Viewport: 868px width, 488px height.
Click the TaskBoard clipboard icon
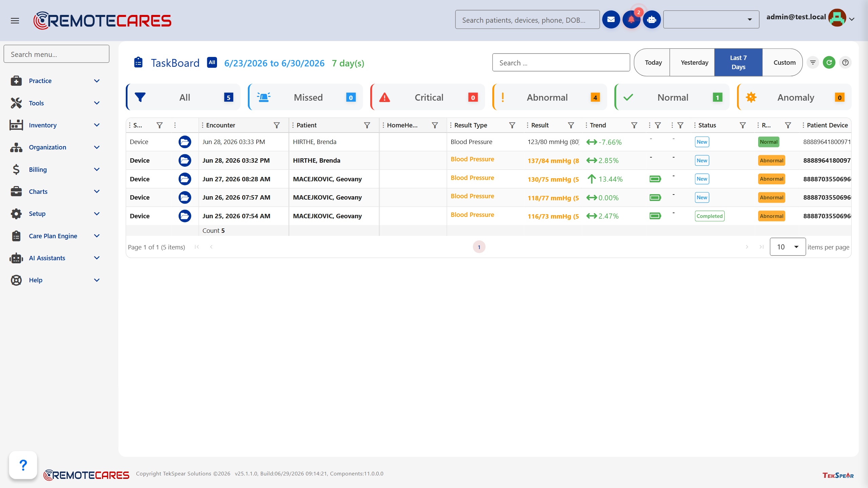tap(138, 63)
